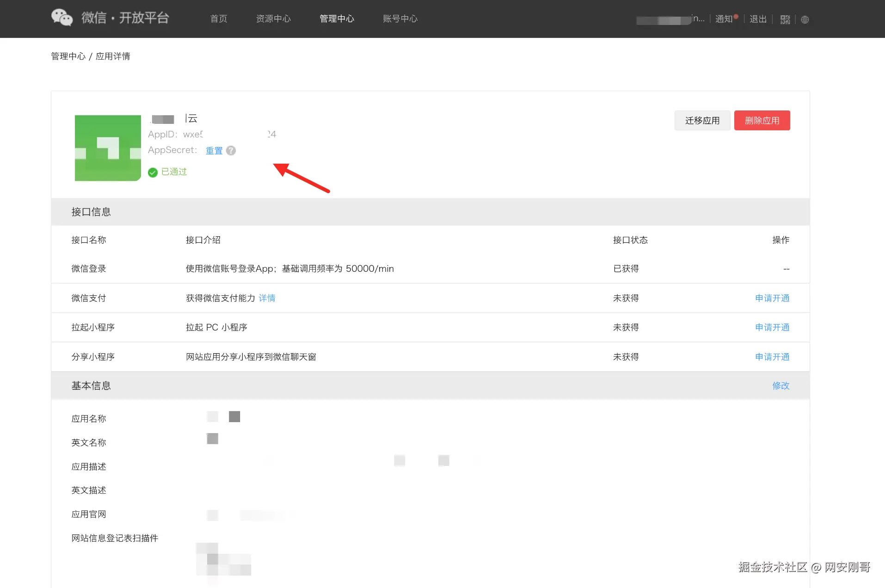Viewport: 885px width, 588px height.
Task: Click the 接口信息 section heading
Action: tap(91, 212)
